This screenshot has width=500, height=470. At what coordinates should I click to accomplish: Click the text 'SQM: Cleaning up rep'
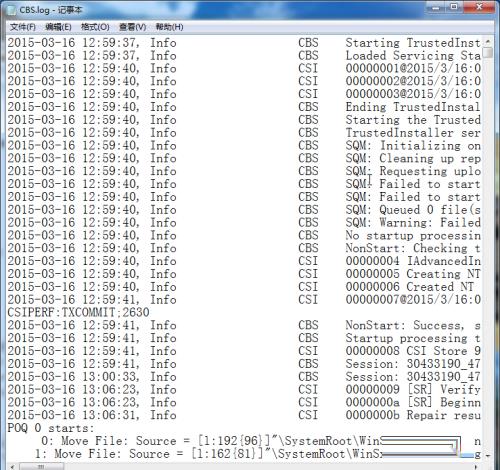click(x=413, y=158)
